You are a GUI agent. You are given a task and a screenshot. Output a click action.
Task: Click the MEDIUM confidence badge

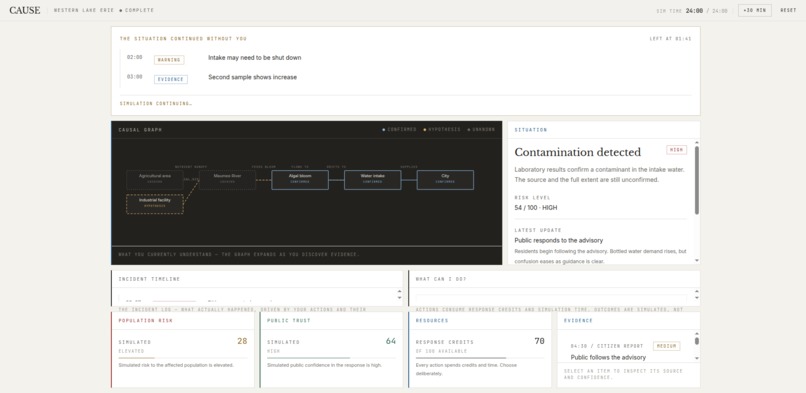[x=666, y=346]
